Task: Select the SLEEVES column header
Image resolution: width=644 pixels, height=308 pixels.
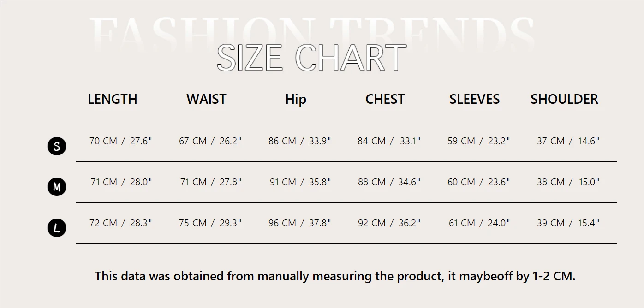Action: [474, 99]
